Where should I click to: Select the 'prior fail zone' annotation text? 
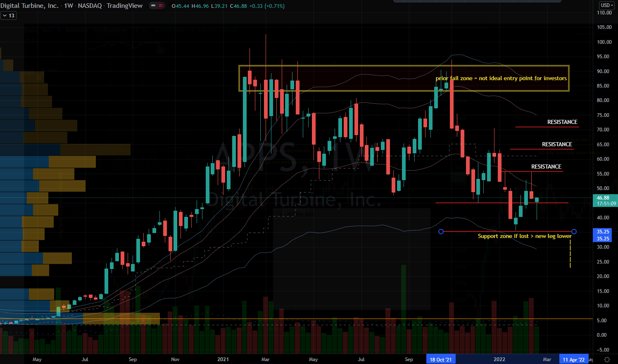coord(501,78)
